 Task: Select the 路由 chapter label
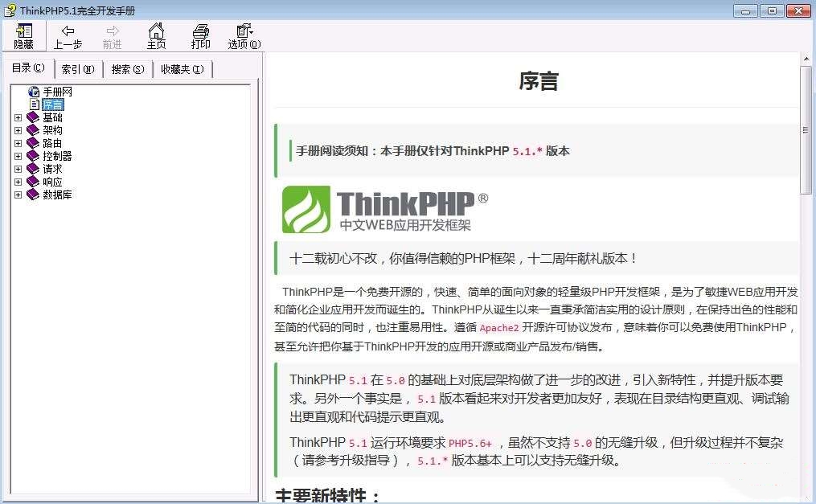click(x=52, y=143)
